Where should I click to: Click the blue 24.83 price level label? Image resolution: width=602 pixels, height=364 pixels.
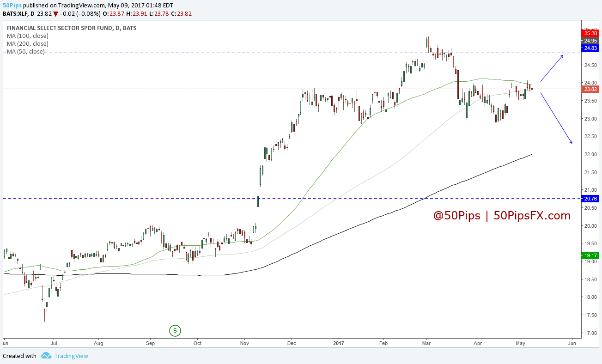tap(590, 48)
